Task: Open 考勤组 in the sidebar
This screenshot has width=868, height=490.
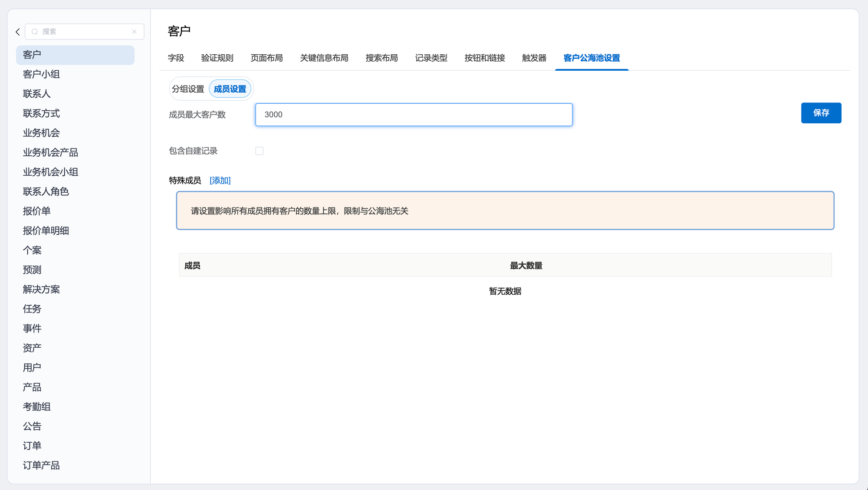Action: click(x=37, y=407)
